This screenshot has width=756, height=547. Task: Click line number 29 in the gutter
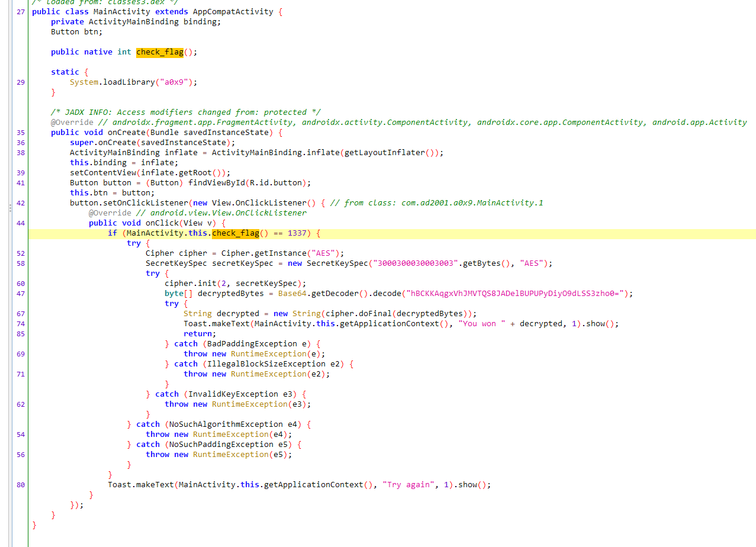[x=21, y=82]
